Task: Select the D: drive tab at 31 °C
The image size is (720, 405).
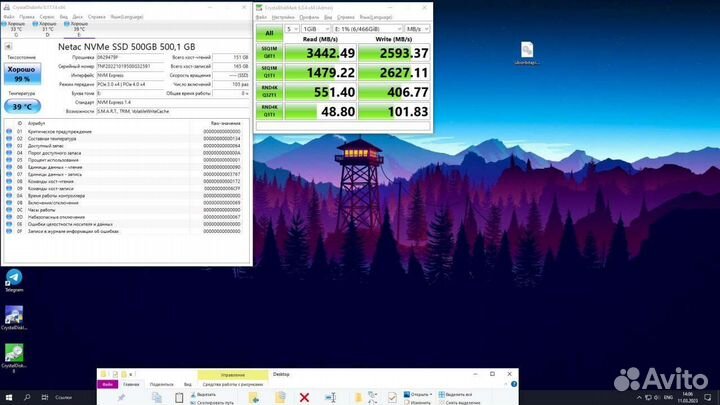Action: tap(48, 29)
